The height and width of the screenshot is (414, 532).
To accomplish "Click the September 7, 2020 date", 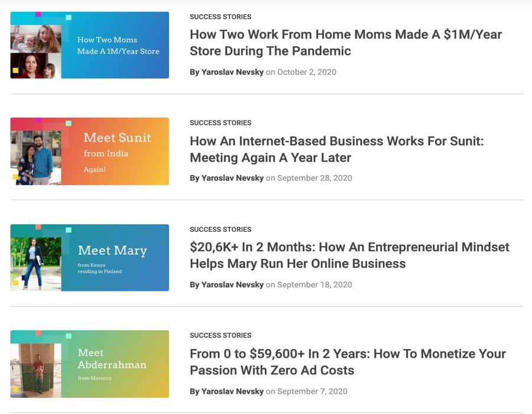I will pos(312,391).
